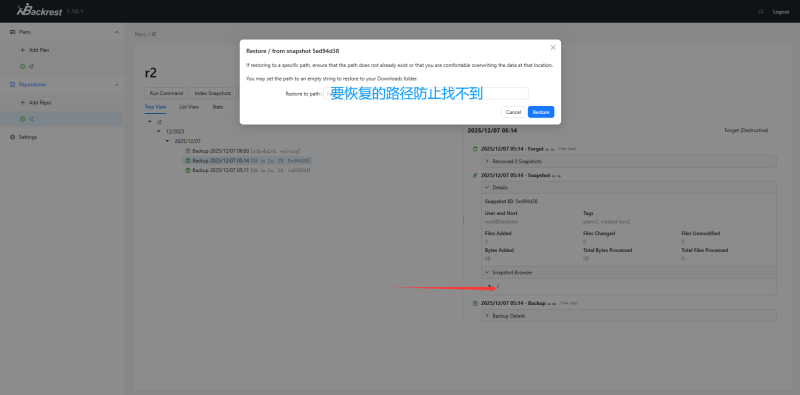Collapse the Plans section chevron
The height and width of the screenshot is (395, 800).
[116, 32]
